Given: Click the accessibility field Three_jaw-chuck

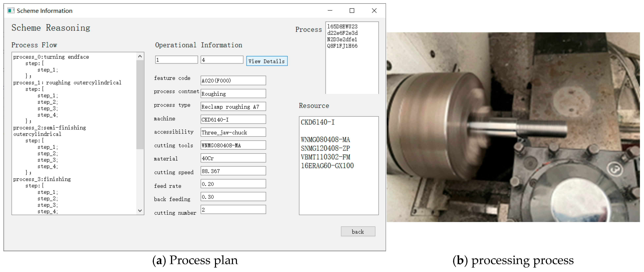Looking at the screenshot, I should [x=233, y=132].
